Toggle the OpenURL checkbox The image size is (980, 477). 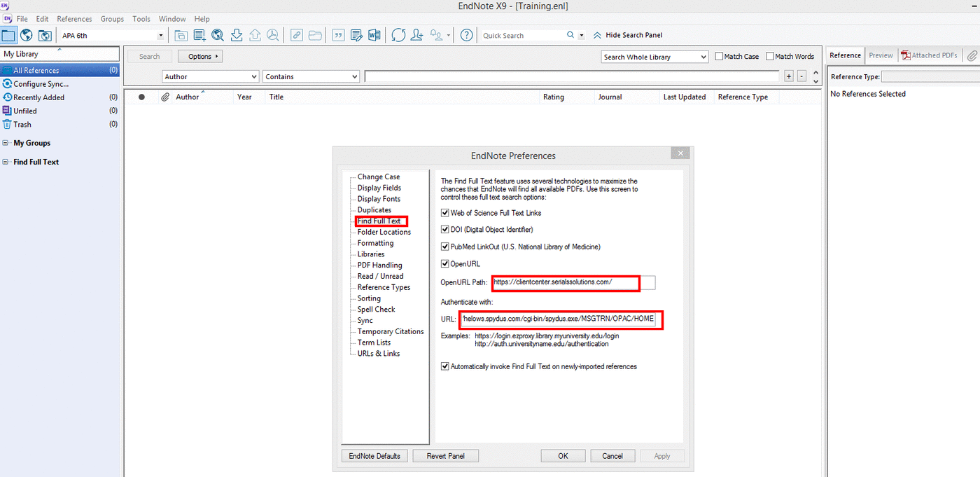(x=444, y=264)
